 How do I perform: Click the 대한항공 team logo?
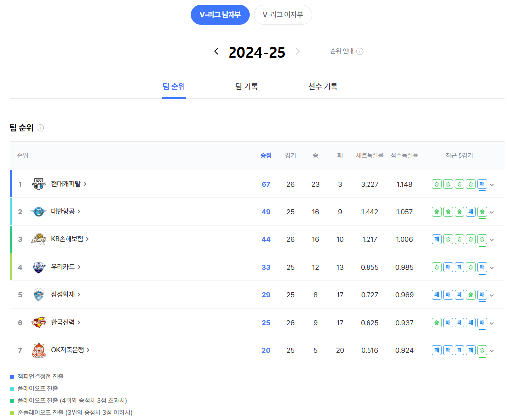(39, 211)
